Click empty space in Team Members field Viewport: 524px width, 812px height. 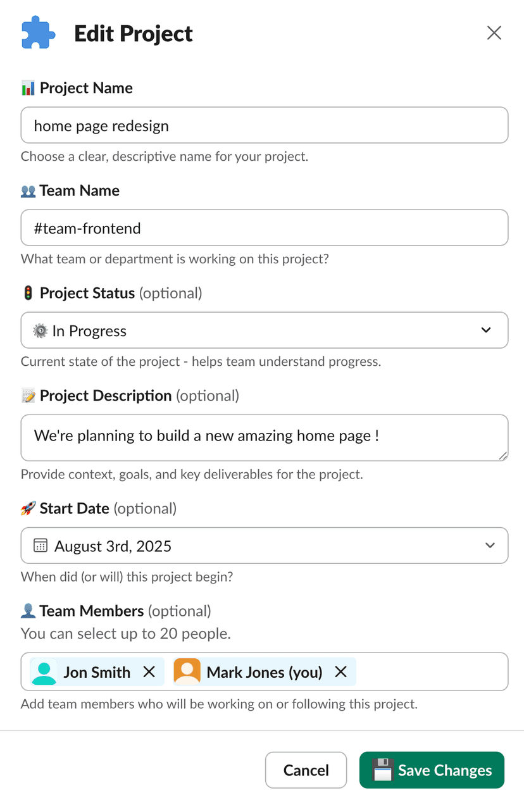[x=430, y=671]
